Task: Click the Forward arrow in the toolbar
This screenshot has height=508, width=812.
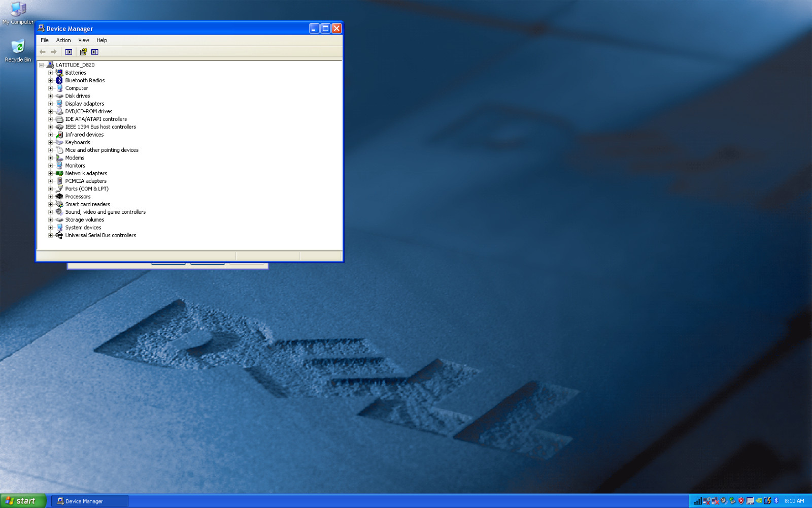Action: pos(53,52)
